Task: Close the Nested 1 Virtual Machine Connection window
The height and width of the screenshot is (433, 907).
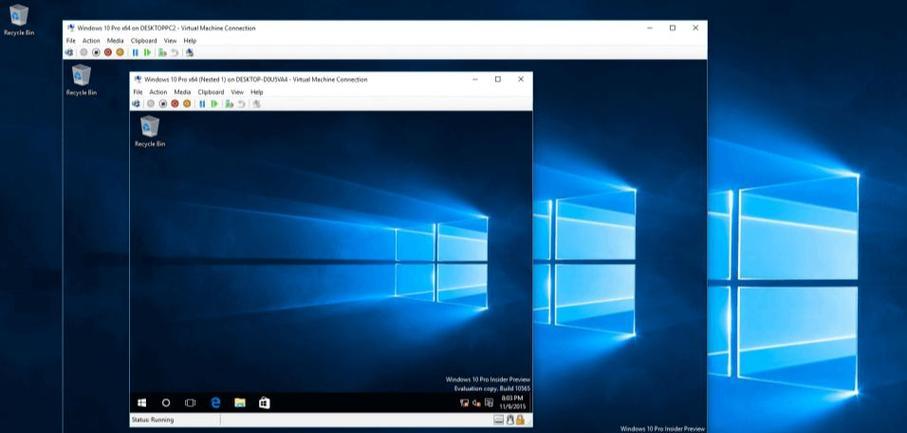Action: pos(521,79)
